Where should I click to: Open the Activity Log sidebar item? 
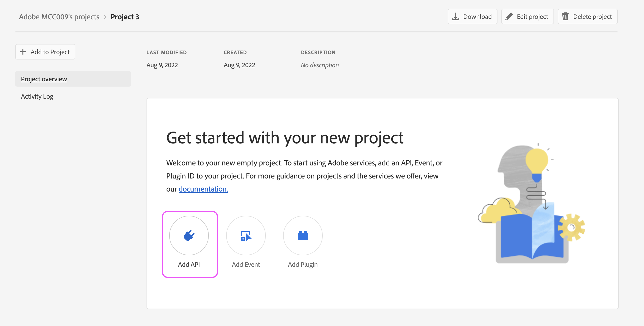(x=37, y=96)
